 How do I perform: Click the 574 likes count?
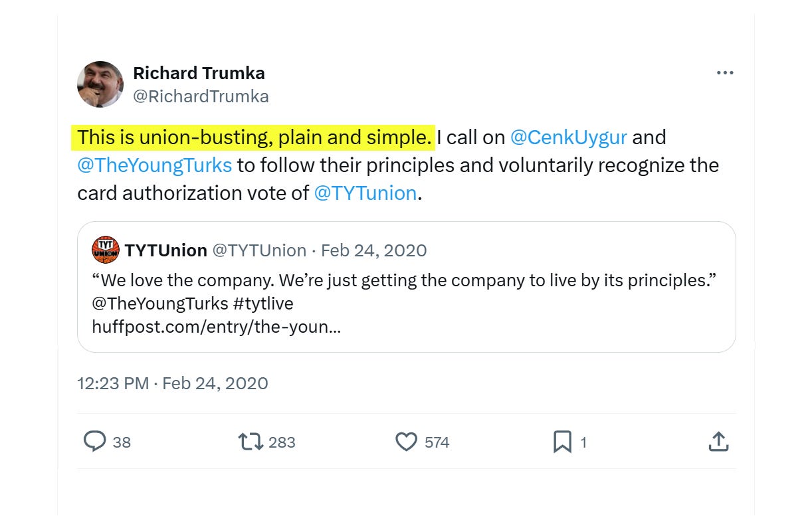tap(437, 442)
